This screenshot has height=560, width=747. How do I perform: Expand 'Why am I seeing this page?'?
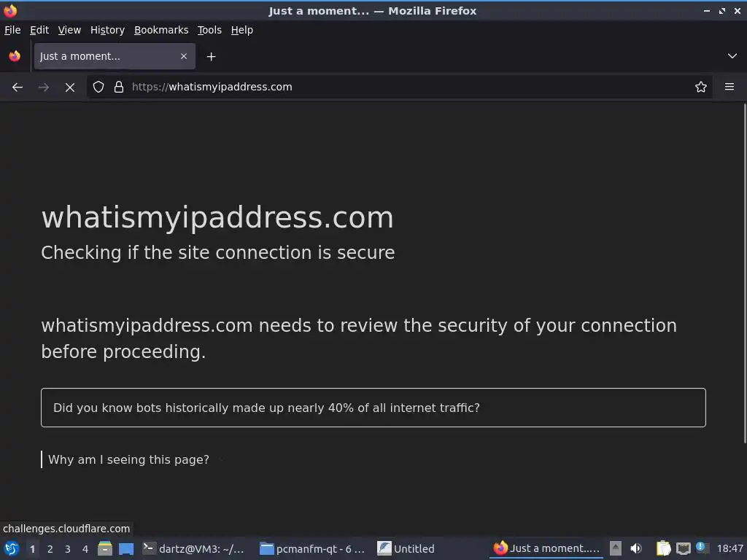click(128, 459)
